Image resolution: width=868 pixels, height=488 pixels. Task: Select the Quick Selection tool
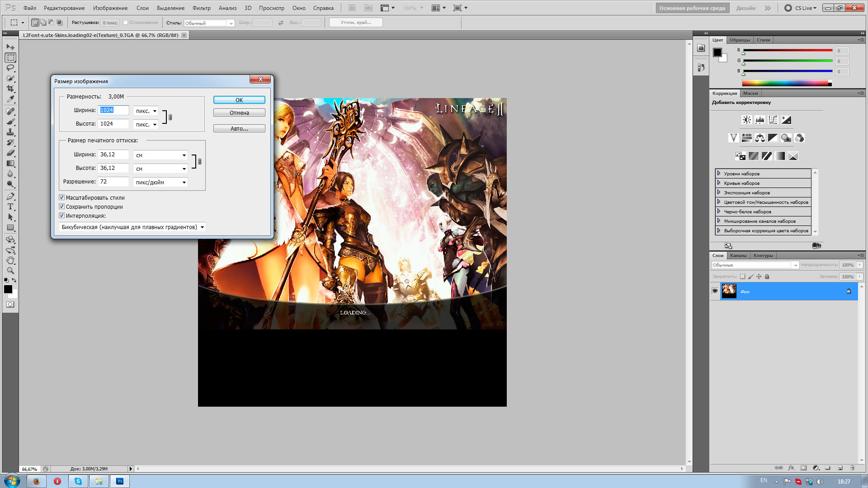tap(10, 78)
